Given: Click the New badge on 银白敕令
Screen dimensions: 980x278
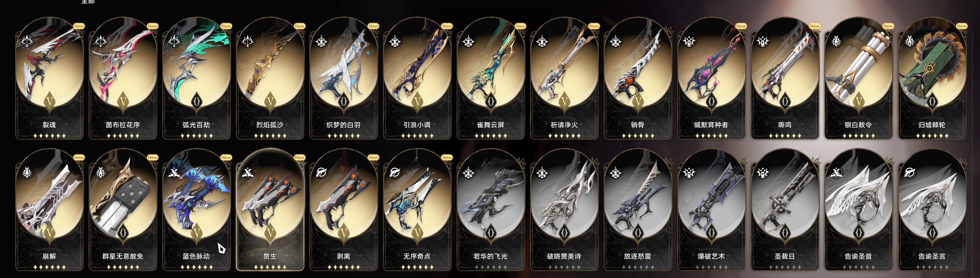Looking at the screenshot, I should coord(888,26).
